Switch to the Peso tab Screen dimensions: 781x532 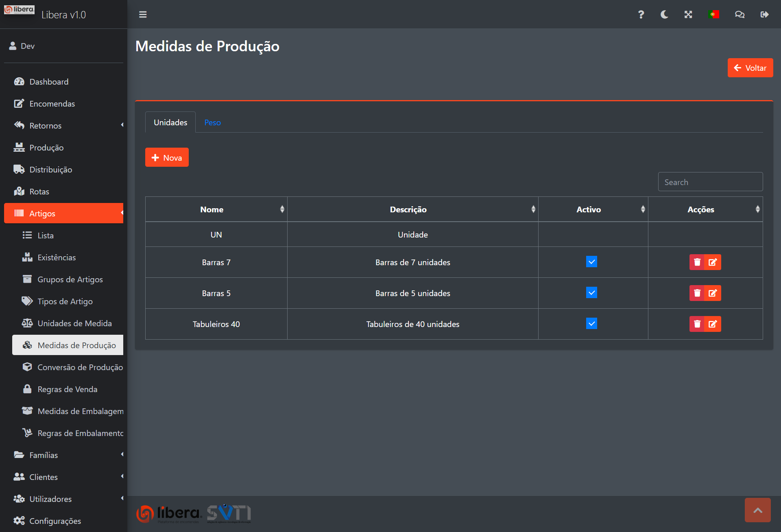tap(212, 122)
